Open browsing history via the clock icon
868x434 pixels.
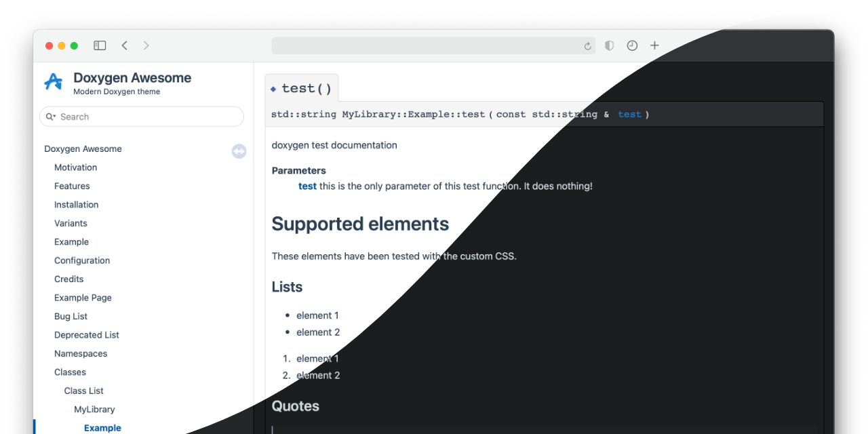pos(632,45)
